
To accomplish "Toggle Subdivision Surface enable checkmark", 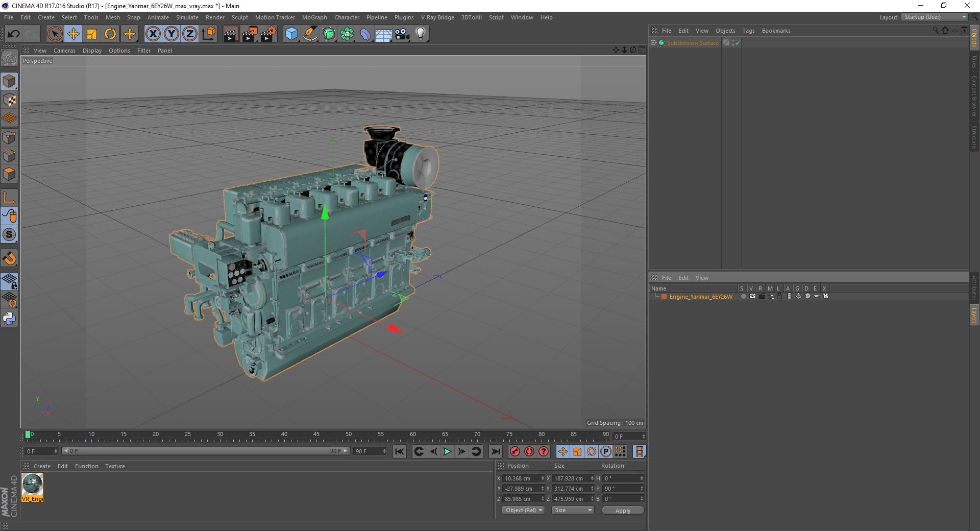I will click(738, 43).
